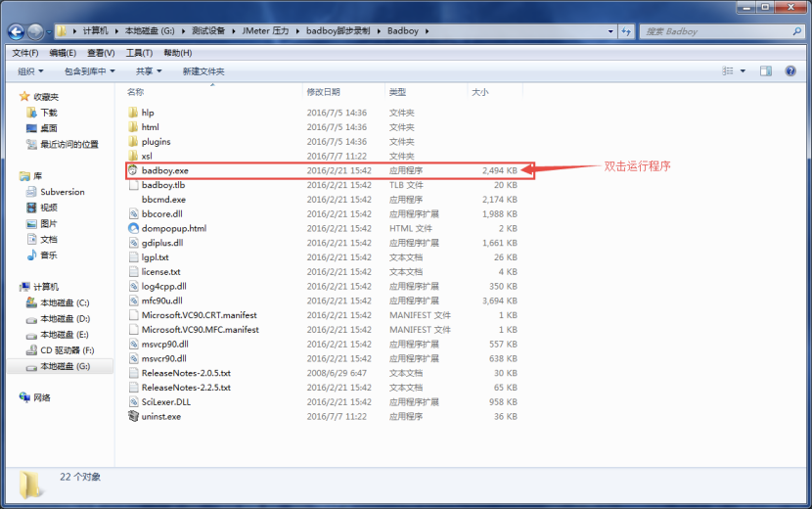Open the 共享 dropdown
Screen dimensions: 812x509
tap(149, 71)
